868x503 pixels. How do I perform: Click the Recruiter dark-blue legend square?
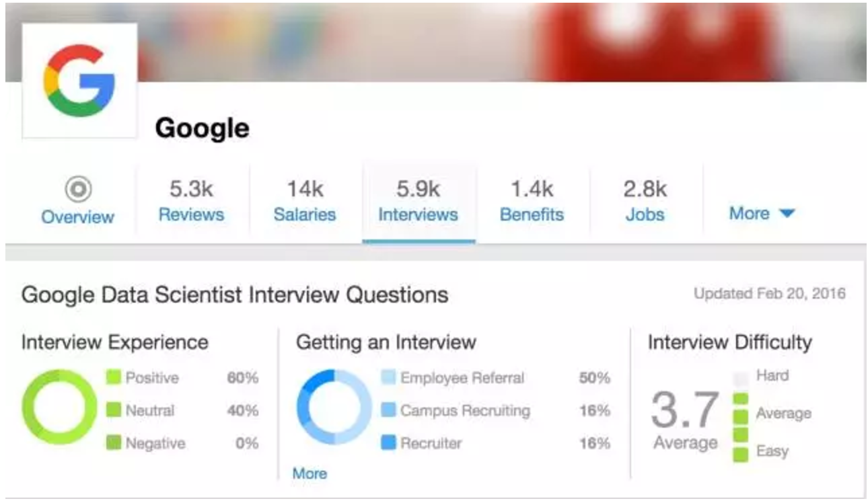click(x=388, y=442)
